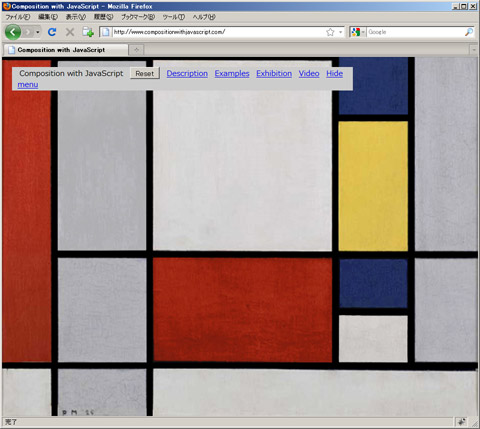The image size is (480, 429).
Task: Click the status bar icon beside the resize grip
Action: 462,422
